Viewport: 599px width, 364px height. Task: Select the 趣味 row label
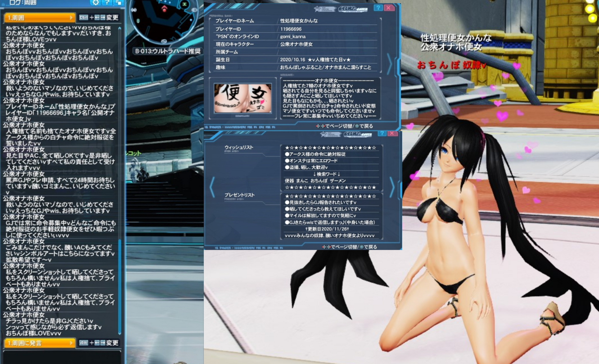click(x=221, y=67)
